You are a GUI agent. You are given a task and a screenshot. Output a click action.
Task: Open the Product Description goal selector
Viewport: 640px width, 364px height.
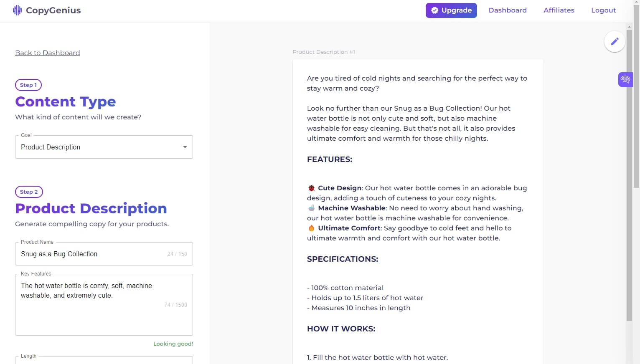pos(104,147)
